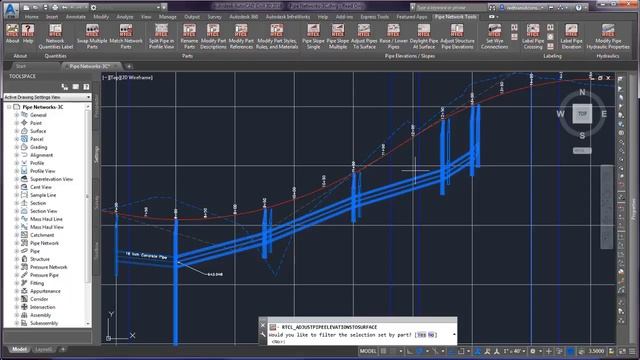The image size is (640, 360).
Task: Open Modify Pipe Hydraulic Properties
Action: pos(608,36)
